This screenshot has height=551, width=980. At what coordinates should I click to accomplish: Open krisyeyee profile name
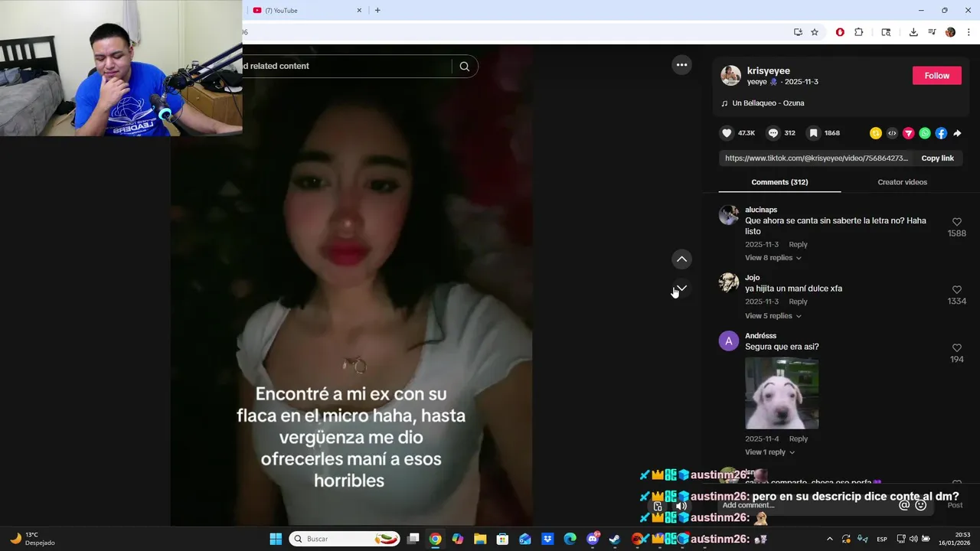tap(768, 71)
